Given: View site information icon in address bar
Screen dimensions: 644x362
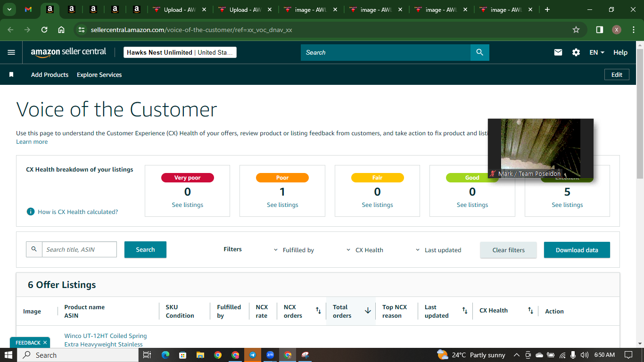Looking at the screenshot, I should point(82,30).
